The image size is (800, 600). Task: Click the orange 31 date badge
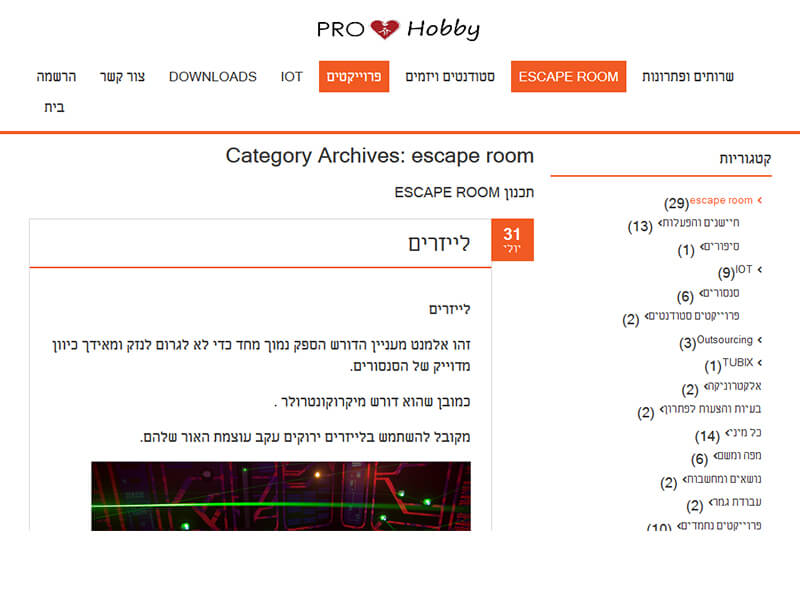pyautogui.click(x=512, y=240)
